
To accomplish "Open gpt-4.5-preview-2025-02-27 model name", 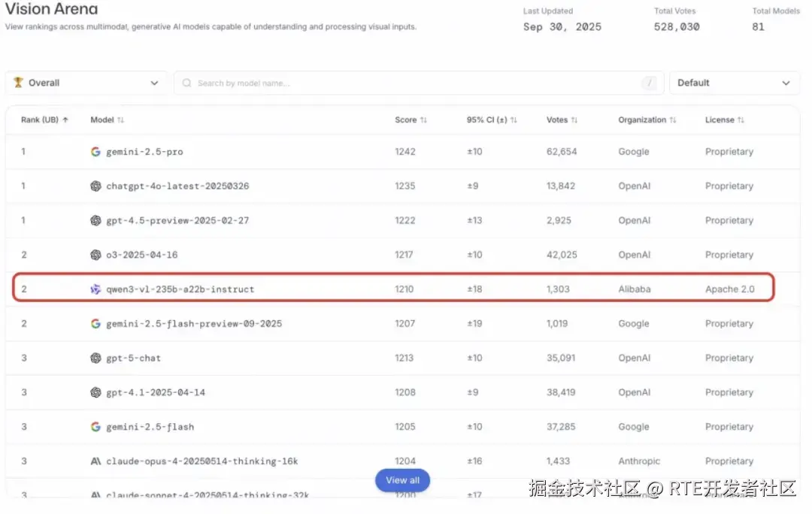I will (177, 220).
